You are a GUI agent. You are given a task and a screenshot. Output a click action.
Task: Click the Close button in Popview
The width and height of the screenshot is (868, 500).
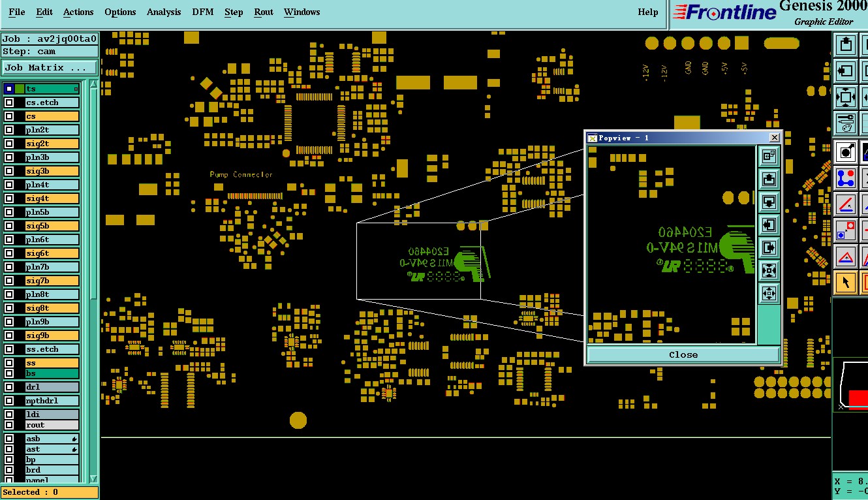tap(683, 354)
